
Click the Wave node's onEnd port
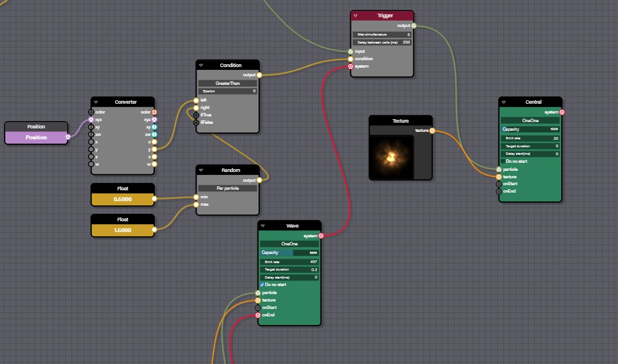tap(258, 315)
